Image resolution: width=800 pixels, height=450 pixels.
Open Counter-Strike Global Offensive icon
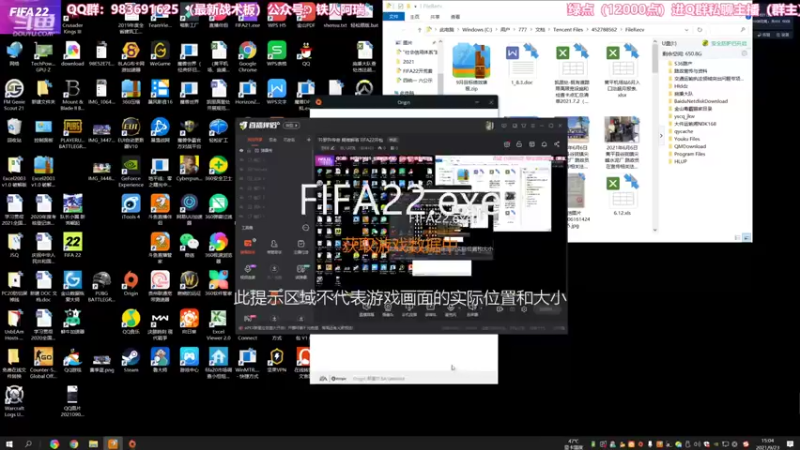tap(43, 362)
